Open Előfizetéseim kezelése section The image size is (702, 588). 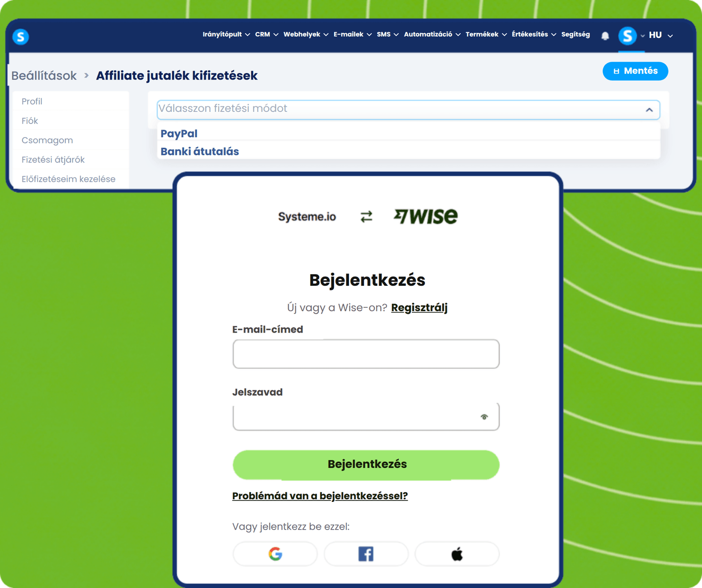pyautogui.click(x=68, y=179)
